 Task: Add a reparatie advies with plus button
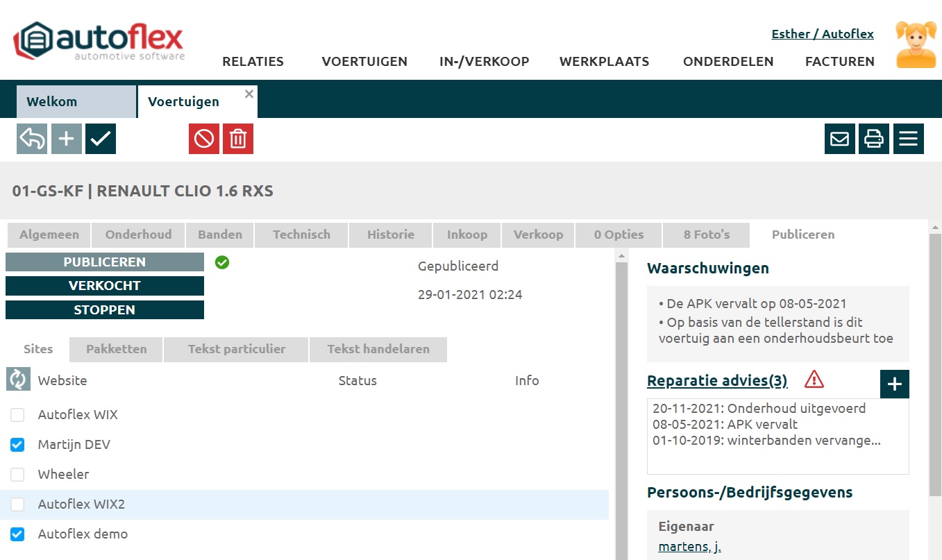pyautogui.click(x=894, y=384)
